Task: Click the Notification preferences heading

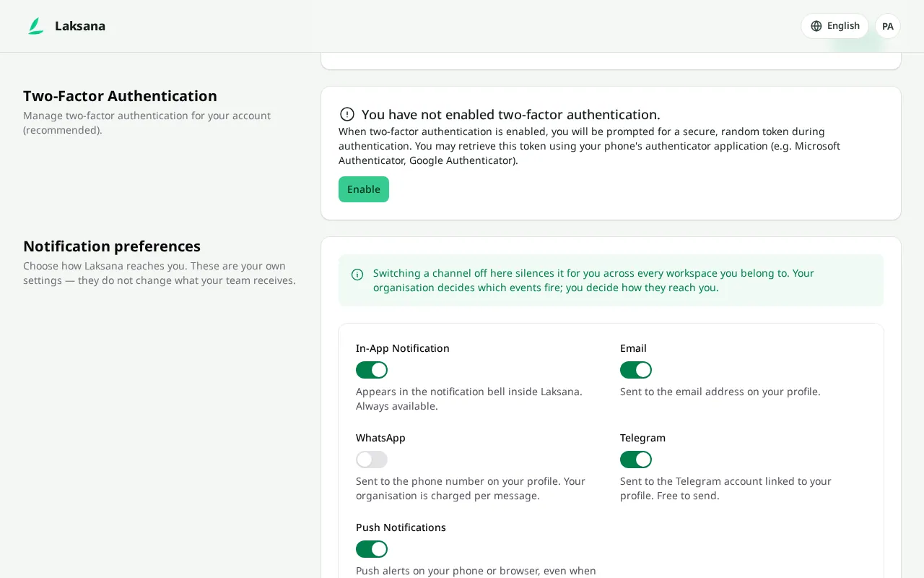Action: [x=112, y=246]
